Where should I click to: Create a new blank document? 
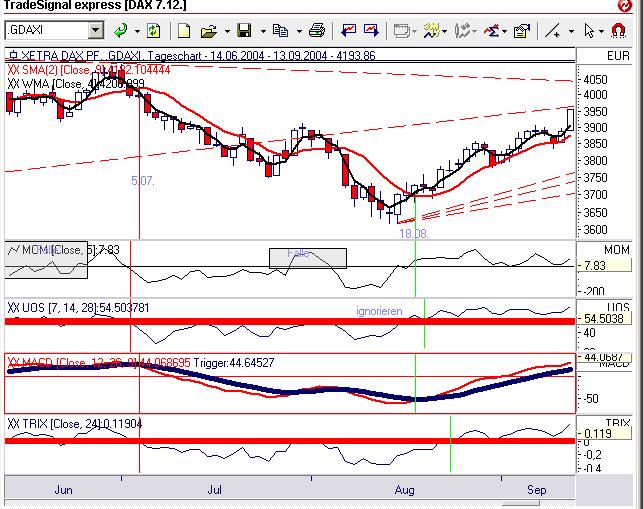click(x=184, y=31)
